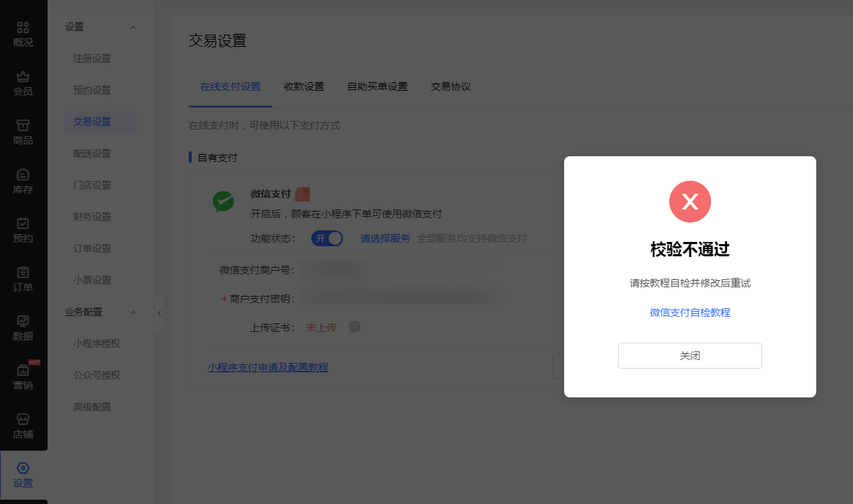Open the 店铺 store sidebar icon
Screen dimensions: 853x504
(23, 426)
